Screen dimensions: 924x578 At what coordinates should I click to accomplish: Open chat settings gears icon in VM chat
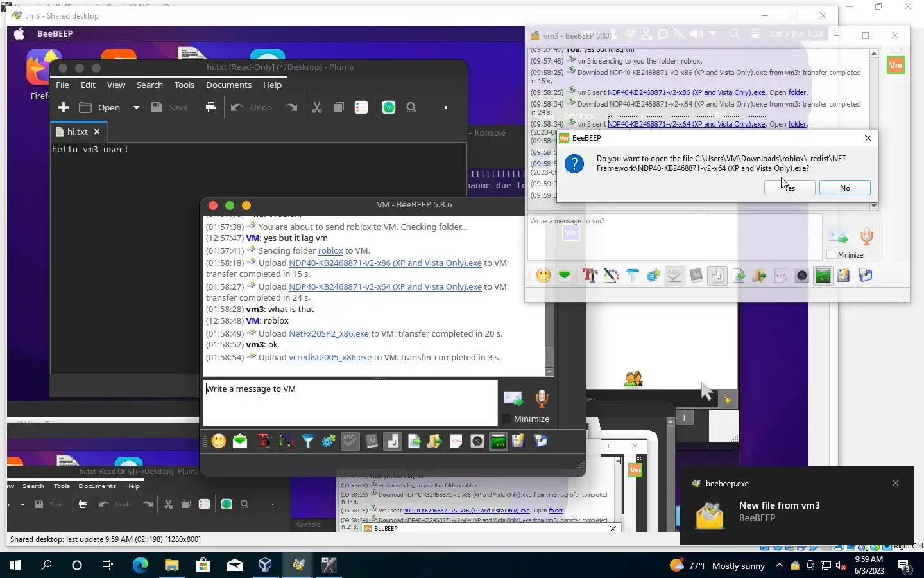tap(329, 441)
